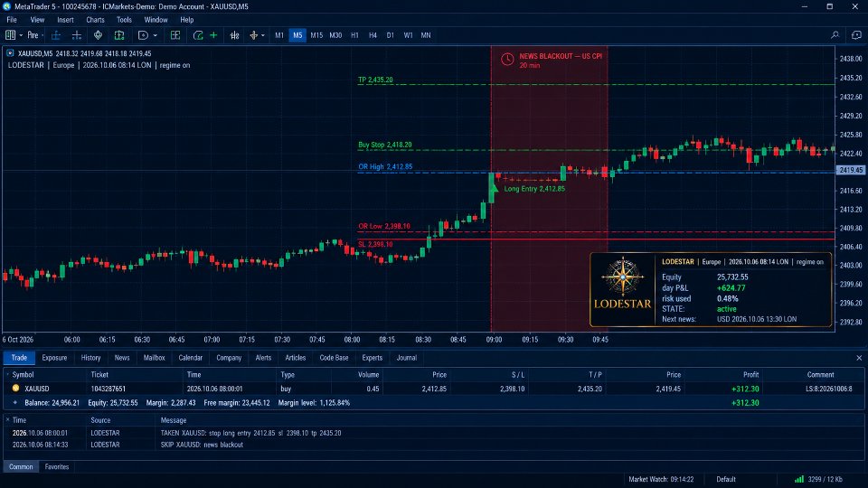This screenshot has height=488, width=868.
Task: Click the Default profile in status bar
Action: coord(726,479)
